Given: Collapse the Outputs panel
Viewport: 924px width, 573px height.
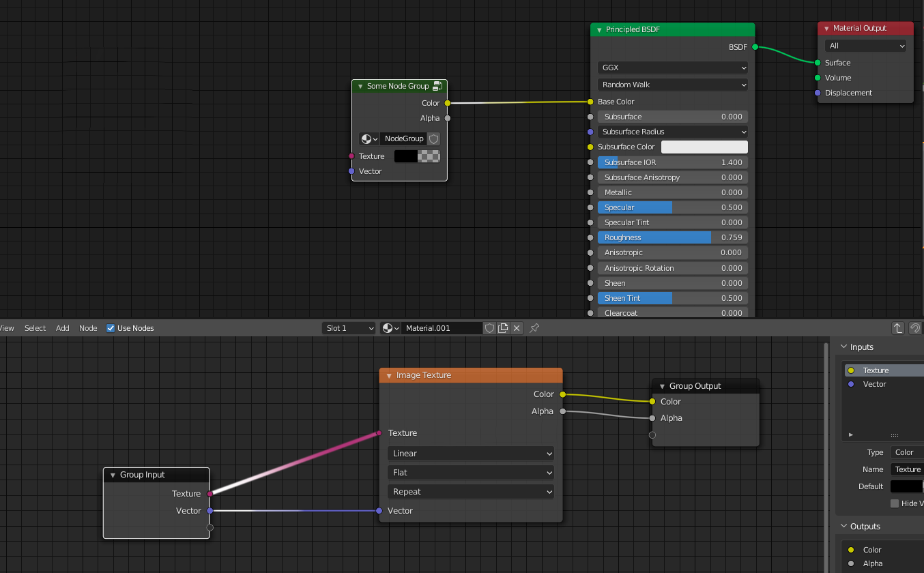Looking at the screenshot, I should coord(843,527).
